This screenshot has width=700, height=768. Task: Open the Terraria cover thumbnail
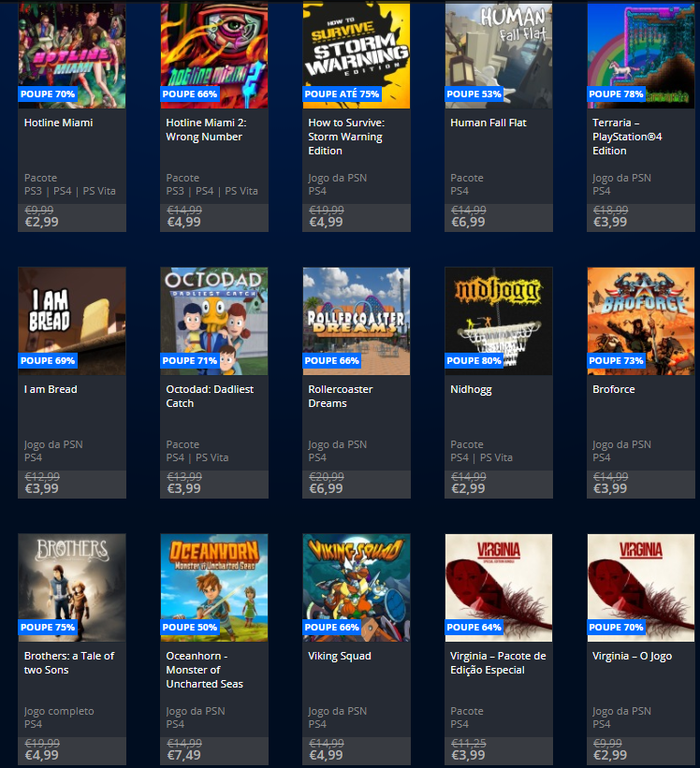point(641,55)
